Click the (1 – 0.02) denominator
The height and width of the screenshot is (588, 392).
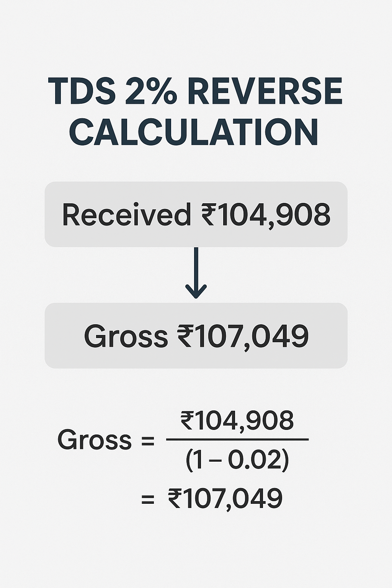click(x=237, y=460)
